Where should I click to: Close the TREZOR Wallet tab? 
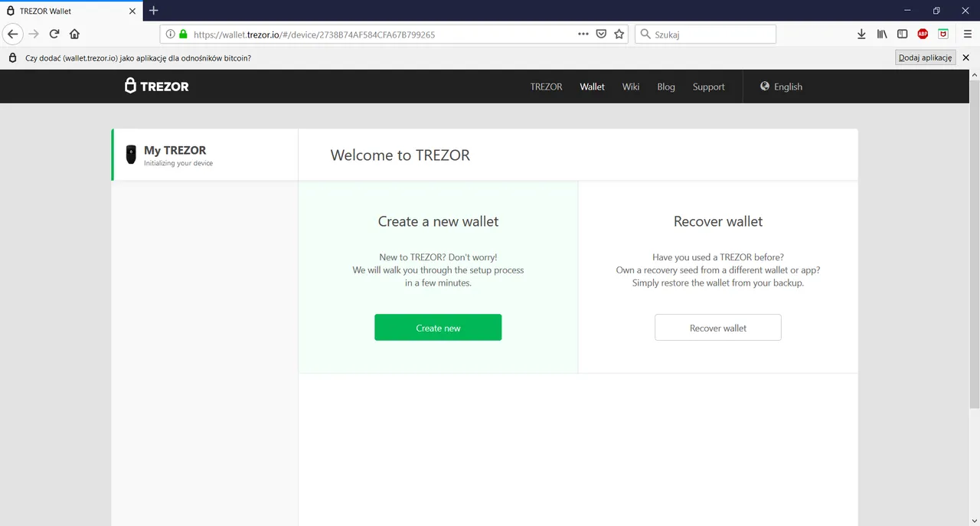click(132, 11)
